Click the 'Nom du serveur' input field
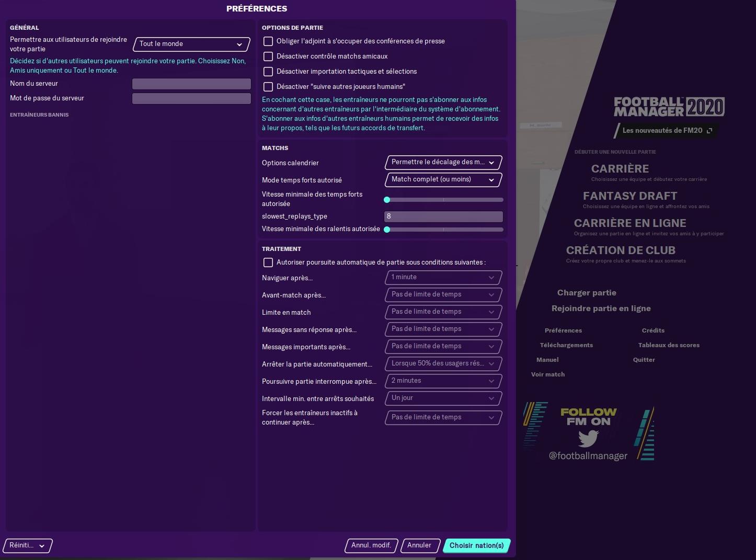The image size is (756, 560). pyautogui.click(x=191, y=84)
